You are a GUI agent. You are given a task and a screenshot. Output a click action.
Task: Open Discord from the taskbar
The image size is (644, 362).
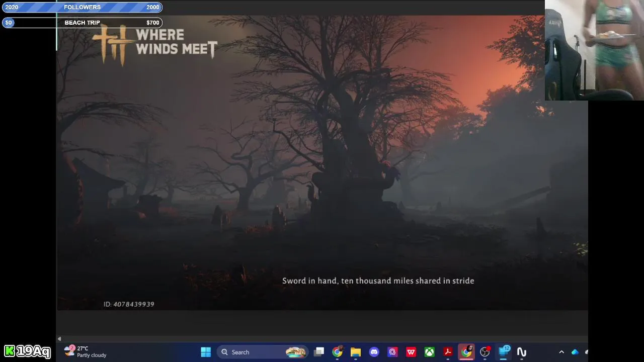(374, 352)
